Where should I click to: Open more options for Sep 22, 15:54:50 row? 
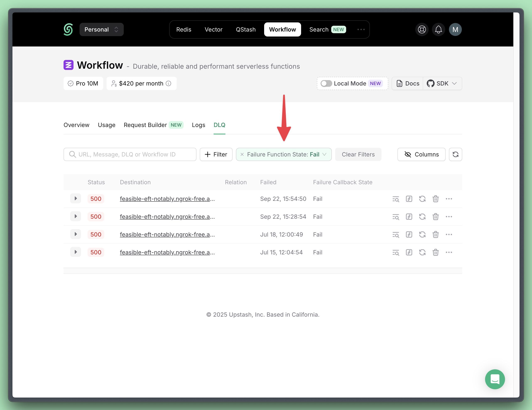click(x=449, y=199)
